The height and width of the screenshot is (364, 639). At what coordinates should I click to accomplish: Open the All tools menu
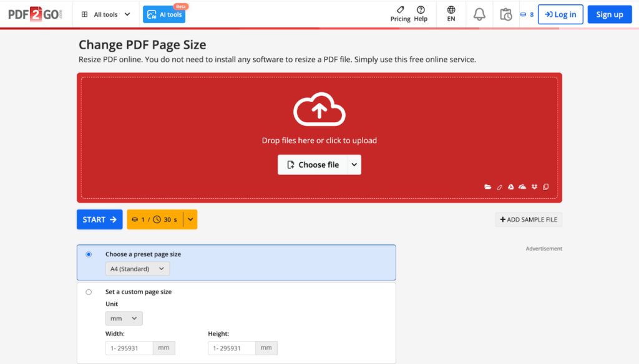click(x=105, y=13)
